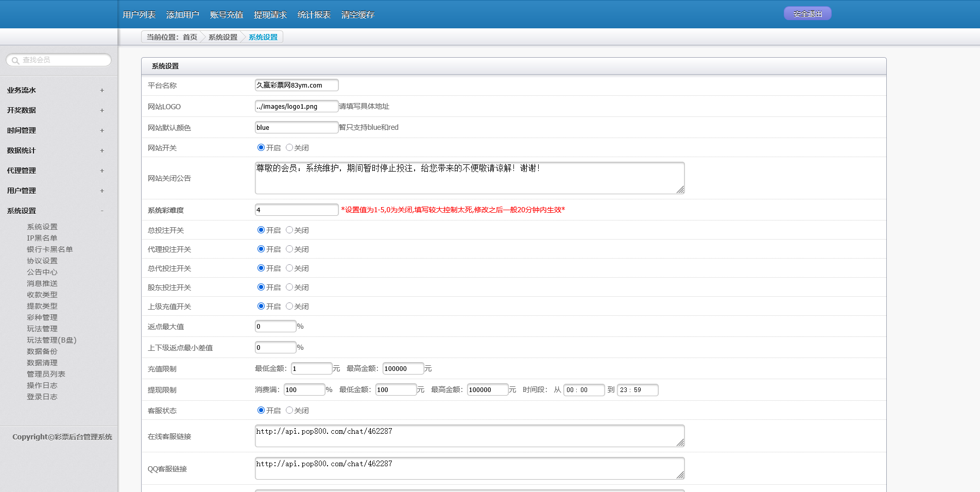This screenshot has width=980, height=492.
Task: Select 关闭 for 上级充值开关
Action: click(x=289, y=306)
